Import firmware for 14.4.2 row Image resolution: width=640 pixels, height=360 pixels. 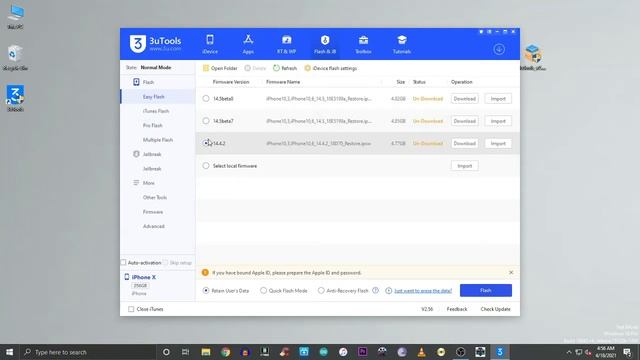(498, 144)
